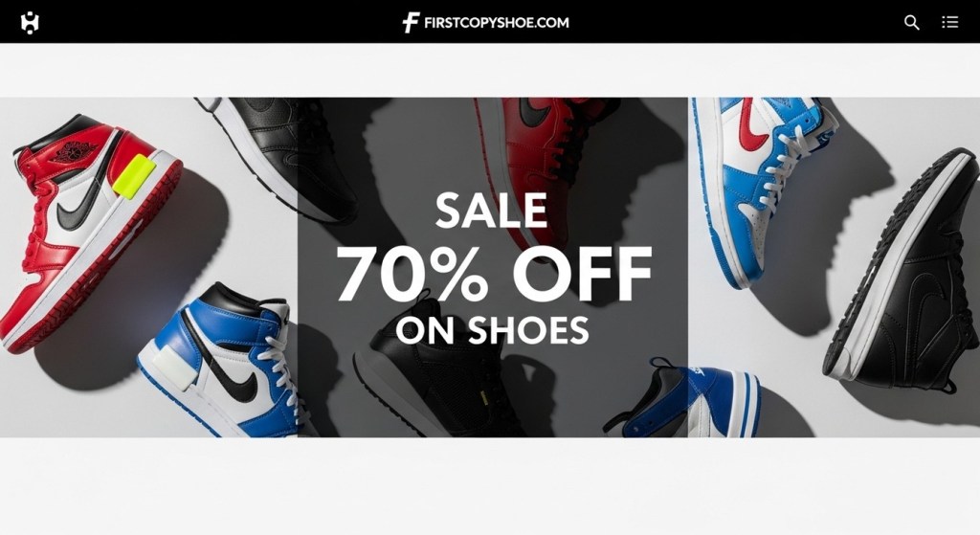Click the neon yellow tag on red sneaker

[x=134, y=177]
